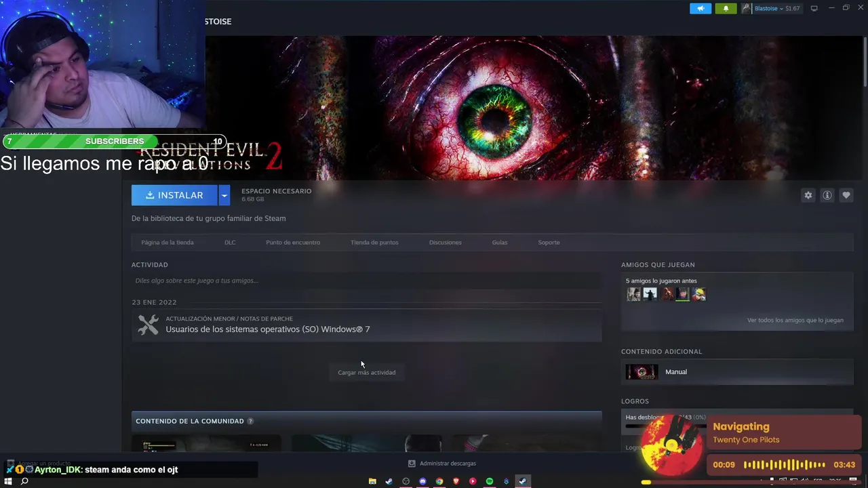This screenshot has height=488, width=868.
Task: Click the first Steam taskbar icon next to File Explorer
Action: [389, 481]
